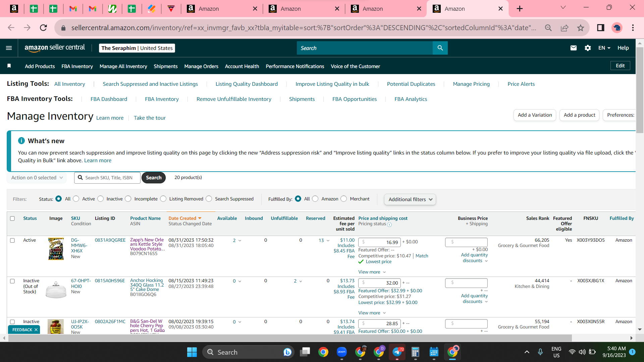Open the Calculator app in taskbar
644x362 pixels.
point(416,352)
